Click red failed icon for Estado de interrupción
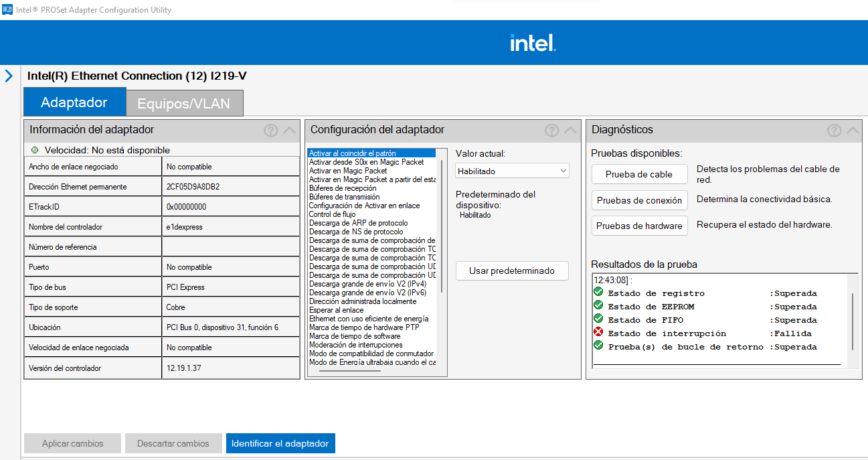Image resolution: width=868 pixels, height=460 pixels. tap(598, 333)
